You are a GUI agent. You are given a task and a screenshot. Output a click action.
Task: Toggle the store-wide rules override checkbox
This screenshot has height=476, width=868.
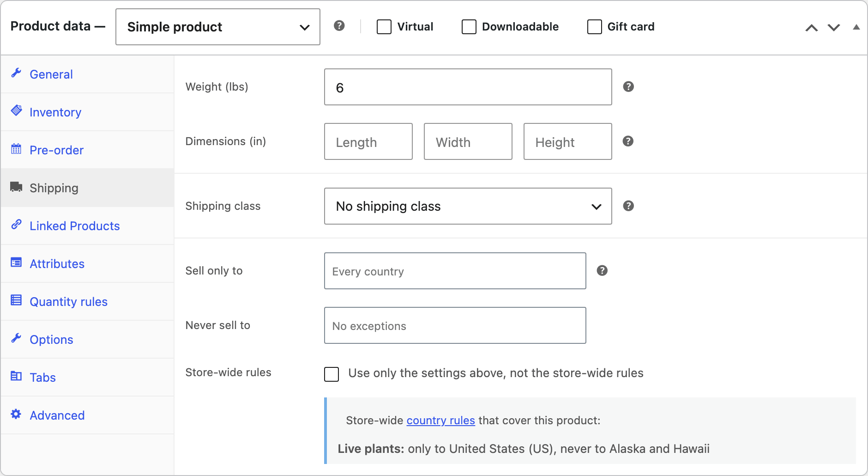point(332,374)
